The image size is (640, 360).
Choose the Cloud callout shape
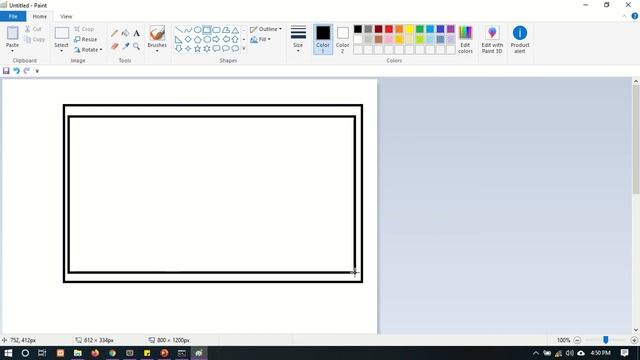click(x=235, y=49)
